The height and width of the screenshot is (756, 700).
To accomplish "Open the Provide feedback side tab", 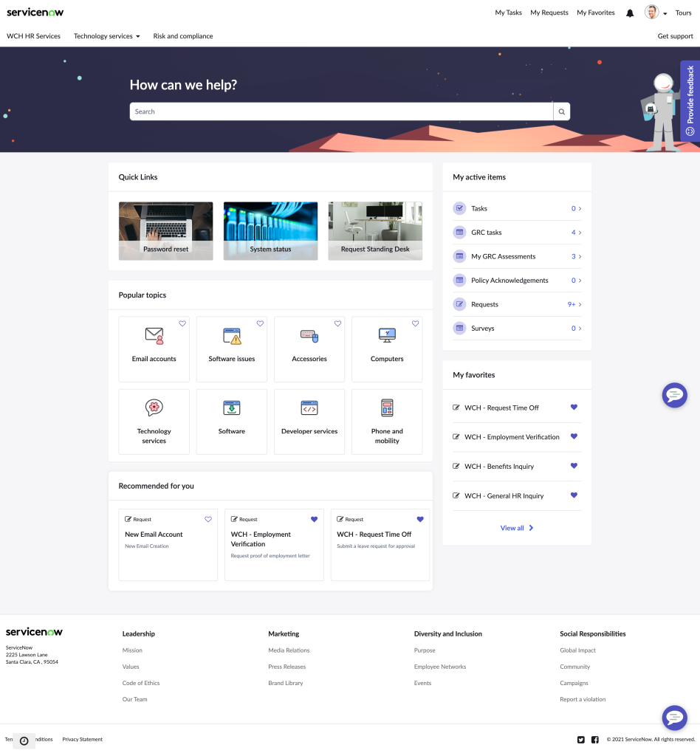I will tap(690, 100).
